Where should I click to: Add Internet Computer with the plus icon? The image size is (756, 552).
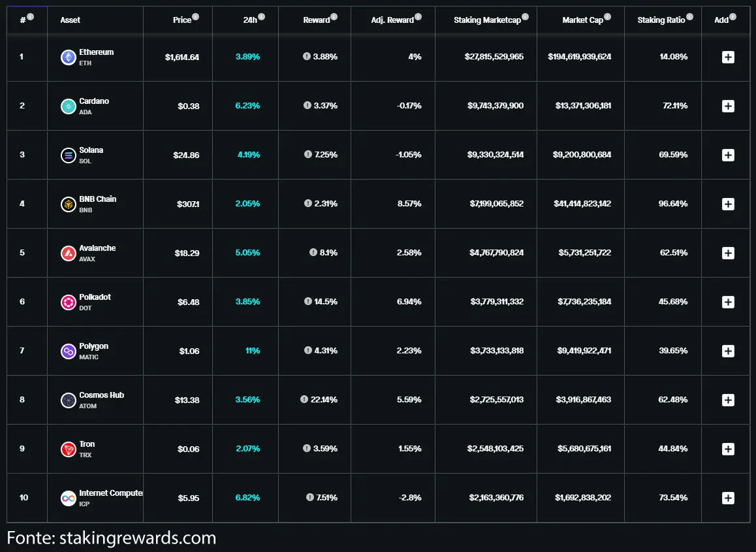pos(728,498)
